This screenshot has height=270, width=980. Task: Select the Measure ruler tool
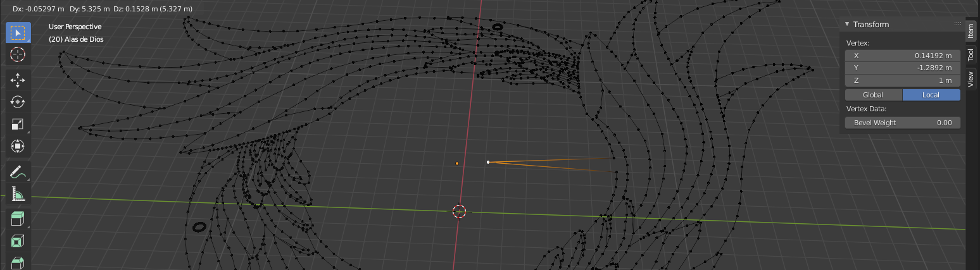pos(18,193)
